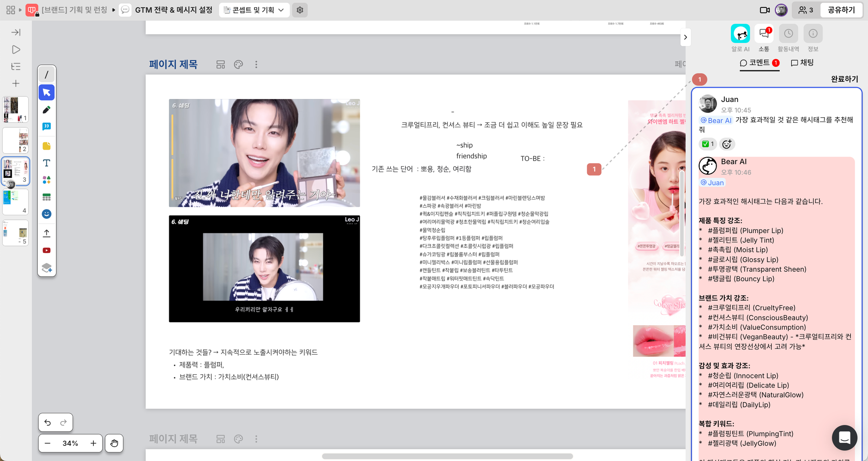Collapse the right side panel
Viewport: 868px width, 461px height.
pyautogui.click(x=685, y=37)
